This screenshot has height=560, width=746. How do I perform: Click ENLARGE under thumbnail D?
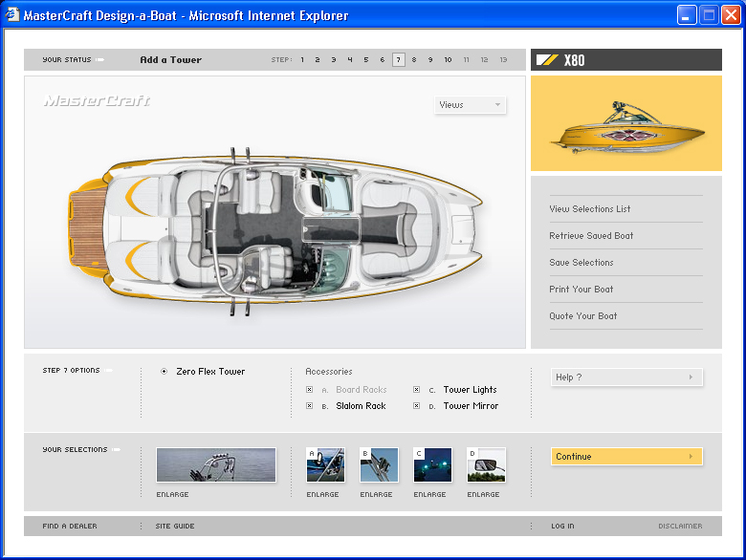pyautogui.click(x=483, y=494)
